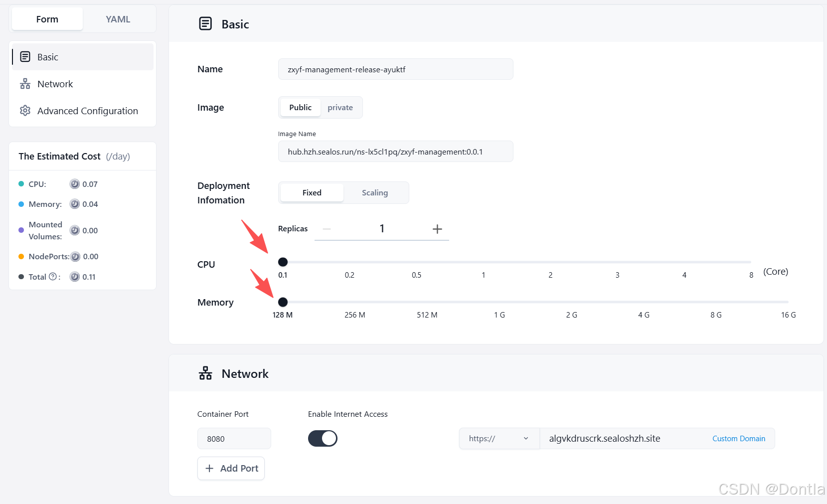Click the help icon next to Total
The height and width of the screenshot is (504, 827).
(x=52, y=276)
